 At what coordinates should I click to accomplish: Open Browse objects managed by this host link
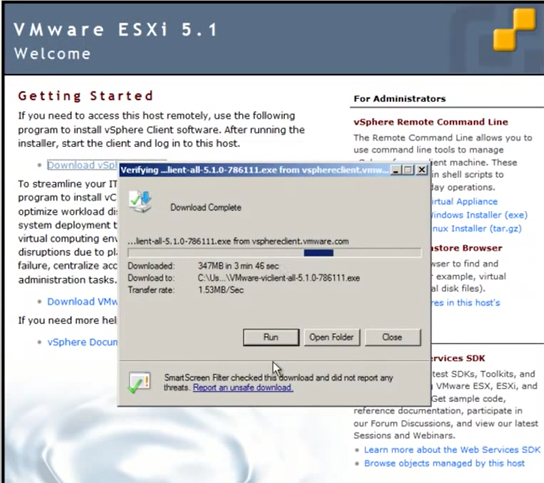pos(444,463)
